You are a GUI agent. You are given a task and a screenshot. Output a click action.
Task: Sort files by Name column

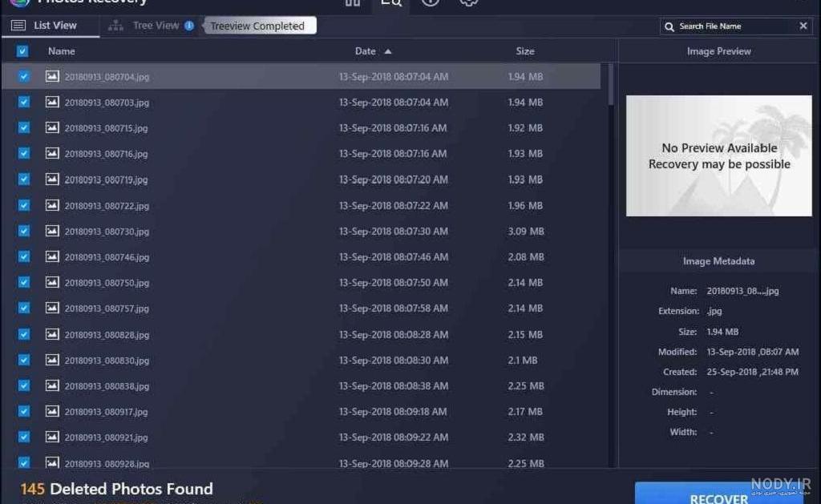pos(61,51)
